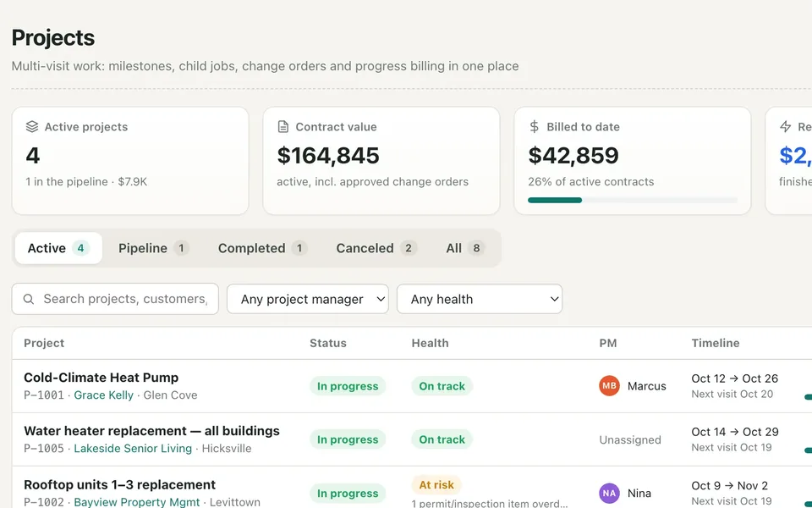Screen dimensions: 812x508
Task: Click On track badge for Water heater replacement
Action: [442, 439]
